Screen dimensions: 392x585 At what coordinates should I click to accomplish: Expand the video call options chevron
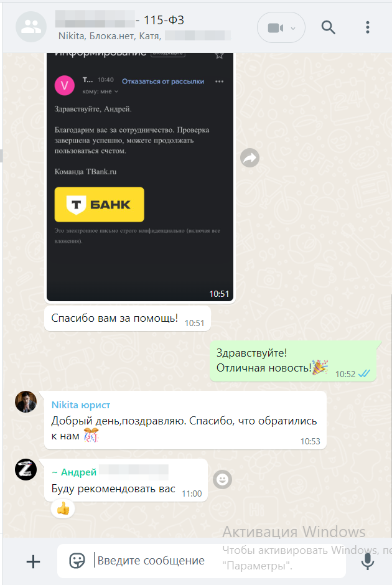[x=293, y=29]
